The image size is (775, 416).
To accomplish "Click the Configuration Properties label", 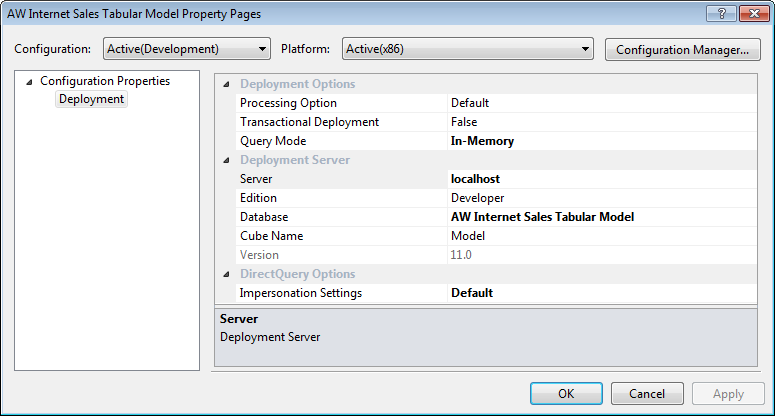I will point(105,81).
